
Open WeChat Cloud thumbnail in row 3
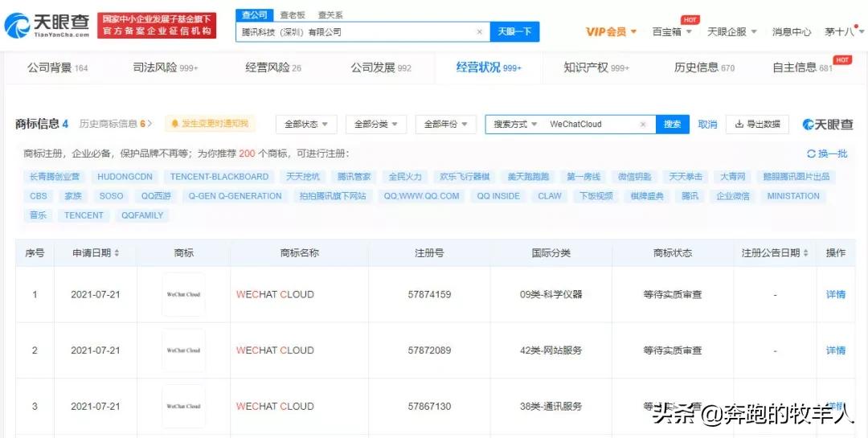(183, 407)
